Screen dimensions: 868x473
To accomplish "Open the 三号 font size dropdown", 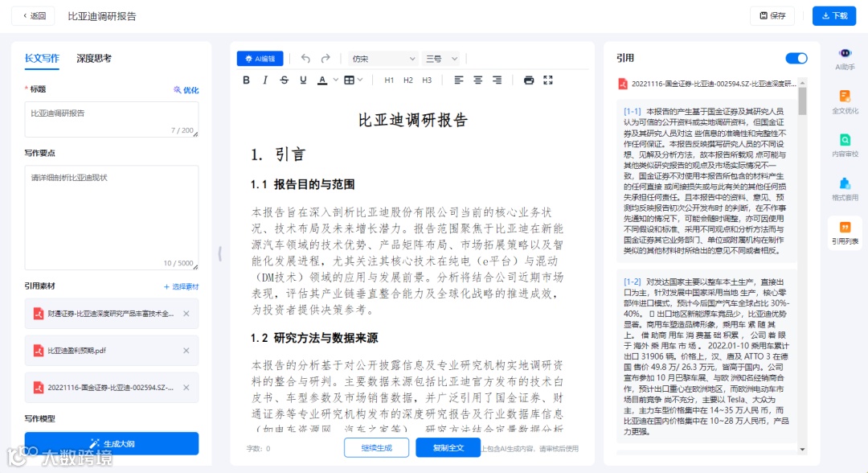I will tap(440, 59).
